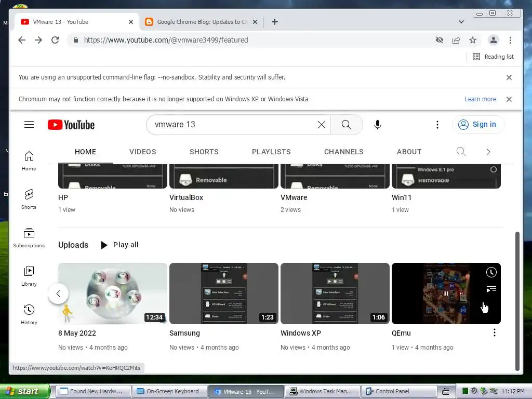Switch to the ABOUT tab

coord(409,152)
